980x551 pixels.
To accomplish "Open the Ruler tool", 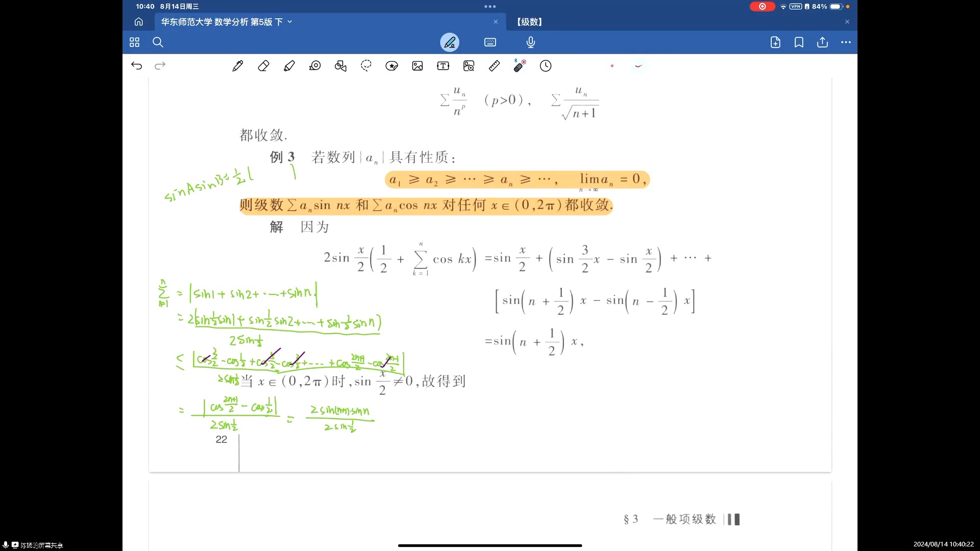I will pos(494,65).
